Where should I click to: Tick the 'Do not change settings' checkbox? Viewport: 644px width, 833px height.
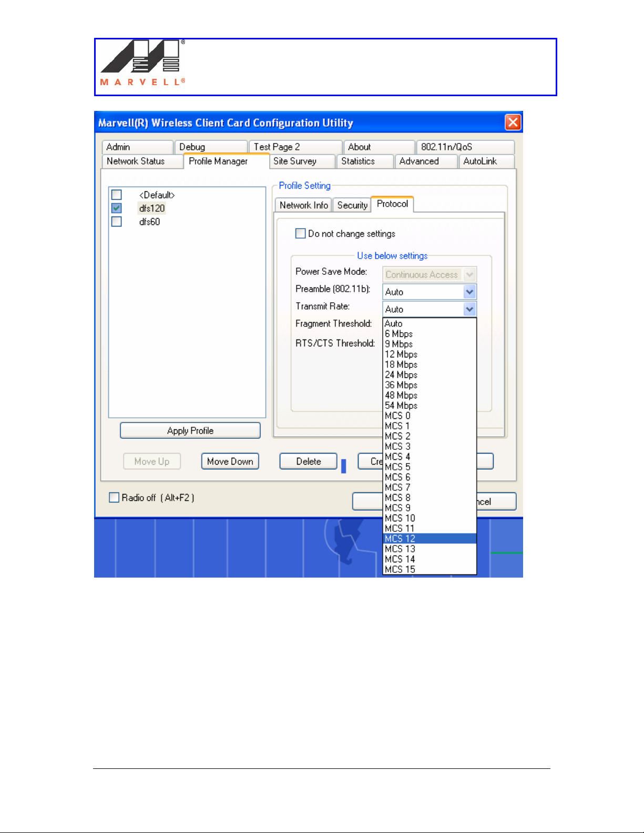click(301, 233)
